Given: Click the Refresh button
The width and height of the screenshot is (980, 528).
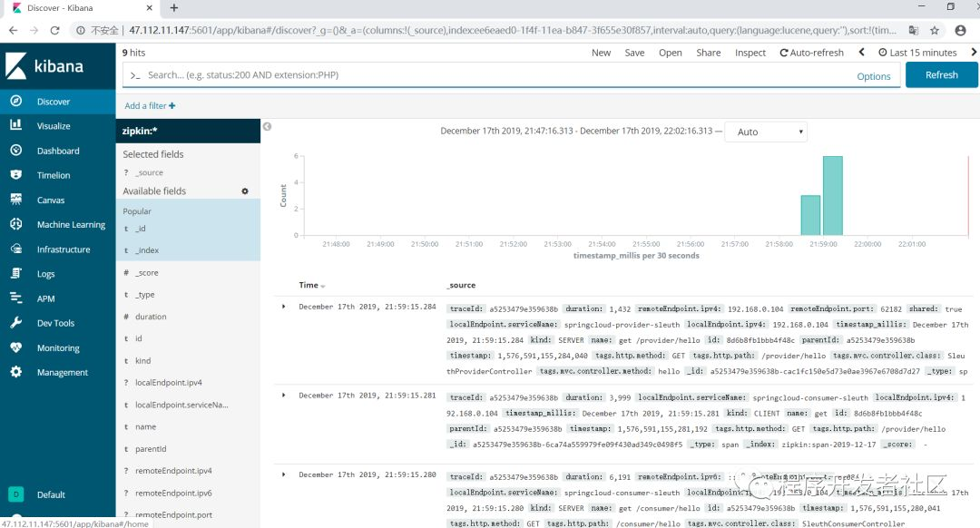Looking at the screenshot, I should (x=941, y=75).
